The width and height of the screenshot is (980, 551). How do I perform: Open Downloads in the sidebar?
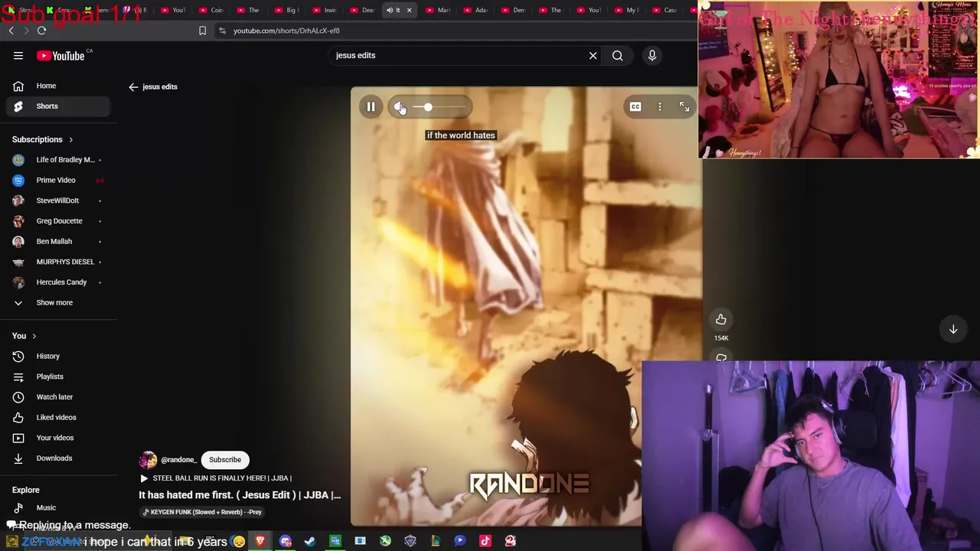tap(59, 458)
